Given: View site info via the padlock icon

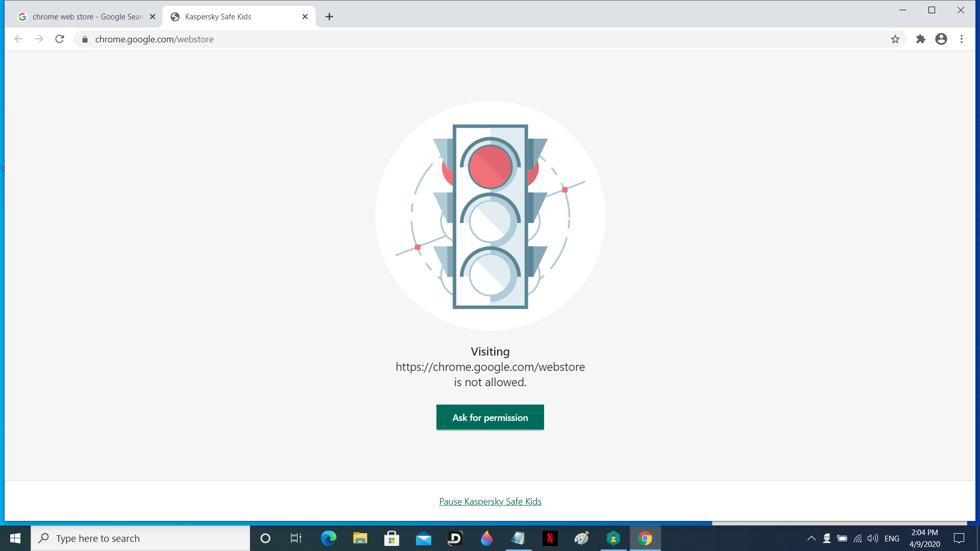Looking at the screenshot, I should click(85, 39).
